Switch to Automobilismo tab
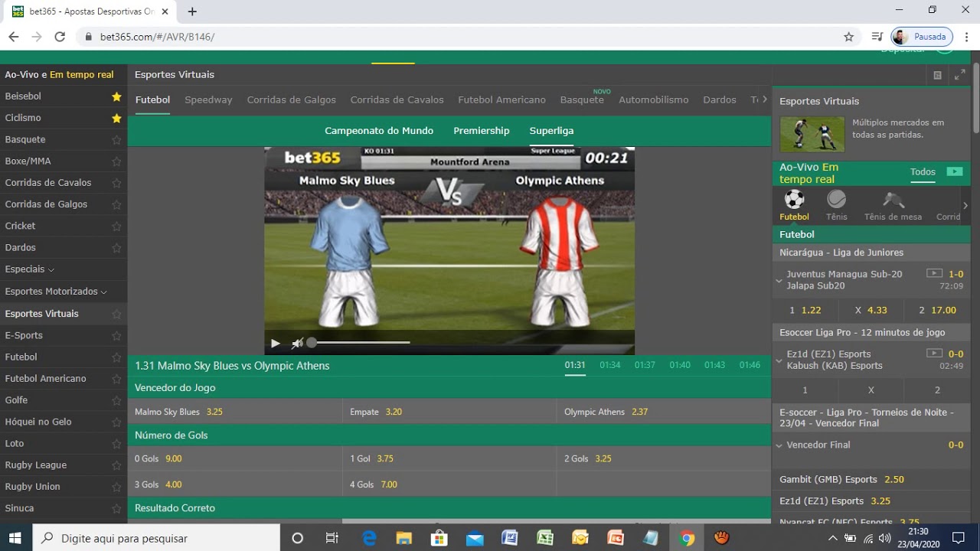 pos(653,99)
